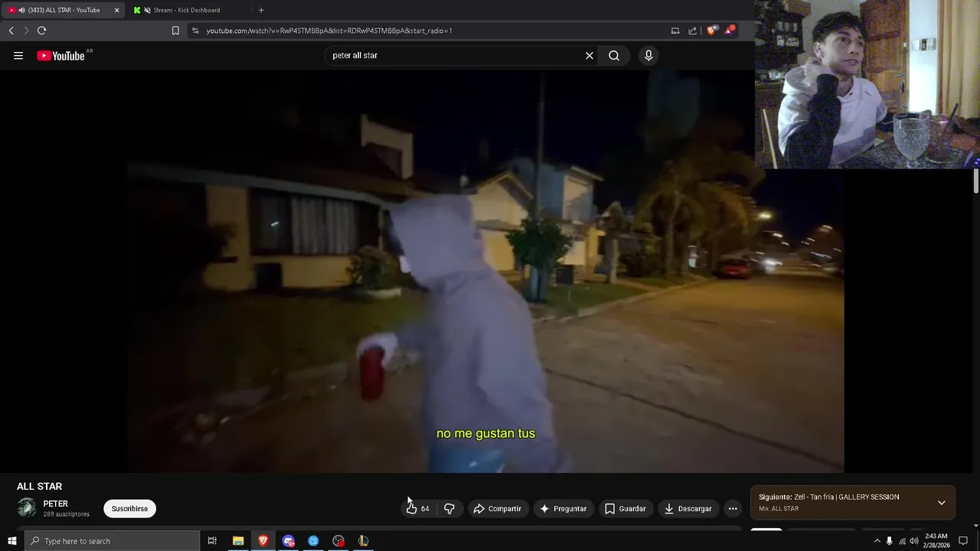Open the taskbar clock and date
This screenshot has width=980, height=551.
(x=936, y=541)
